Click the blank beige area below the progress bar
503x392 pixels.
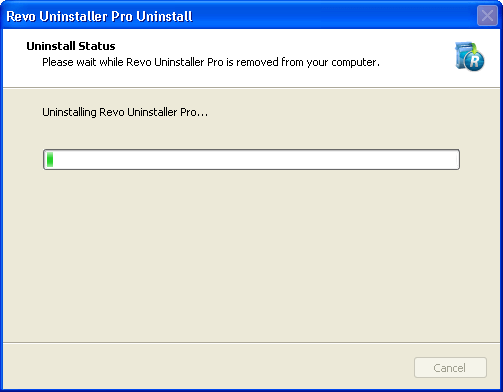click(x=252, y=255)
